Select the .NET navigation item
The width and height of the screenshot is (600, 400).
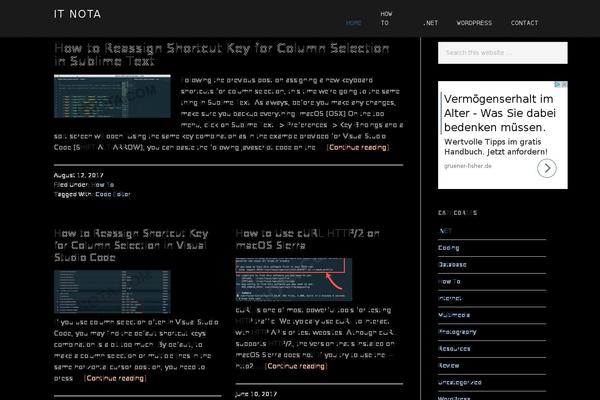click(430, 22)
